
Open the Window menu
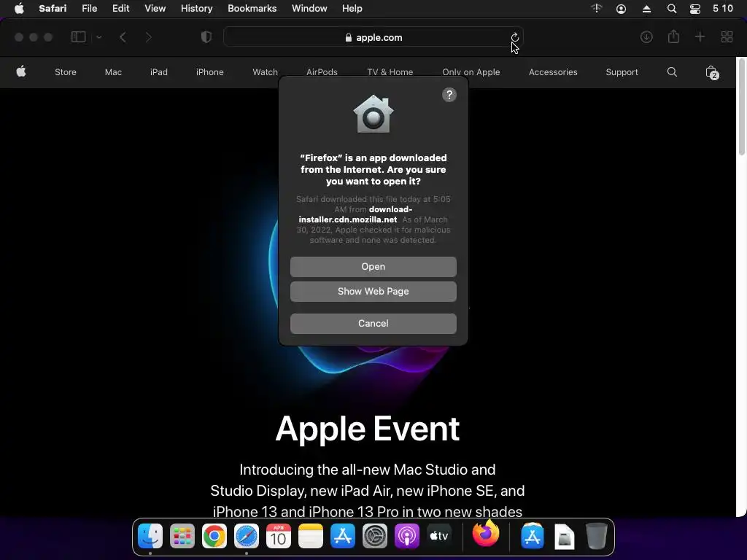(309, 9)
